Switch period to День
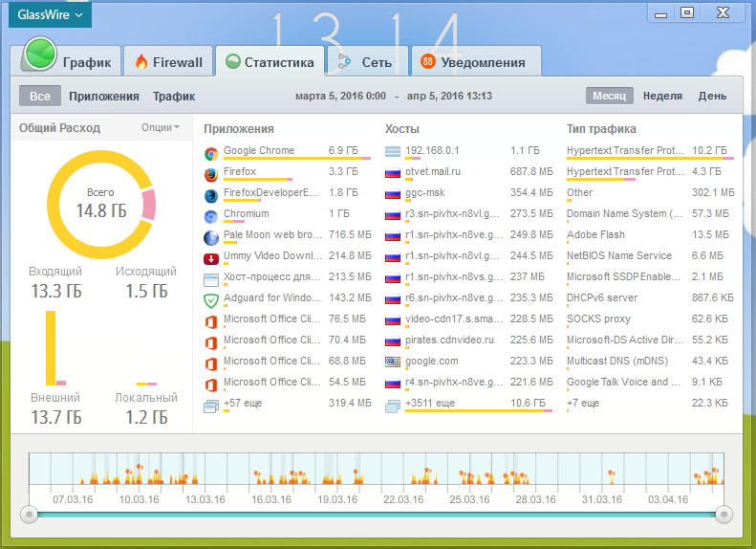The height and width of the screenshot is (549, 756). point(712,96)
